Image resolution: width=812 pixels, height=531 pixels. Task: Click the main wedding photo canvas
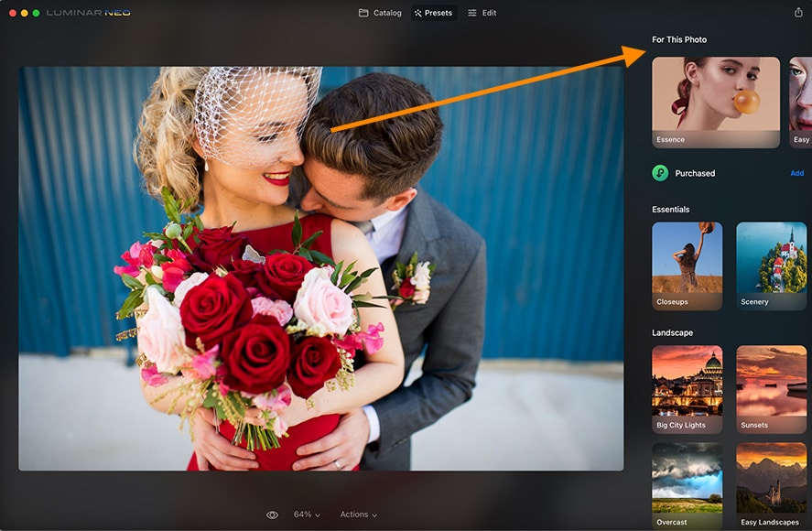[321, 268]
